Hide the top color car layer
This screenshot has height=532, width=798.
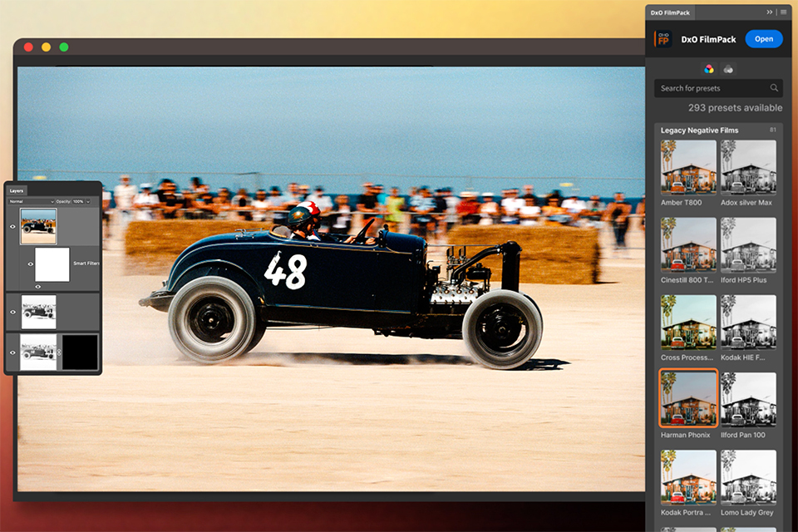12,226
